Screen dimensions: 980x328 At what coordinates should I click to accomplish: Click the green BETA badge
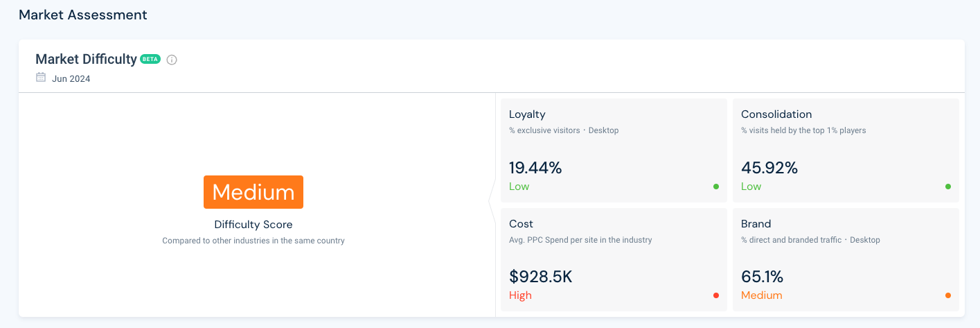150,59
